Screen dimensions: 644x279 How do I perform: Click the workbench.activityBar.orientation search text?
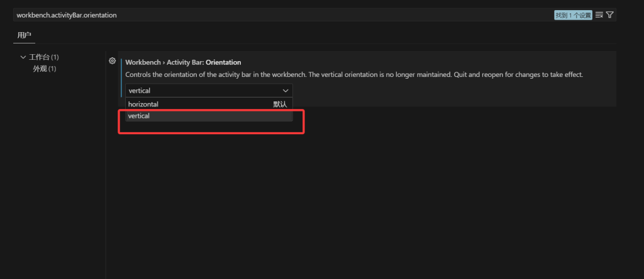click(x=67, y=14)
